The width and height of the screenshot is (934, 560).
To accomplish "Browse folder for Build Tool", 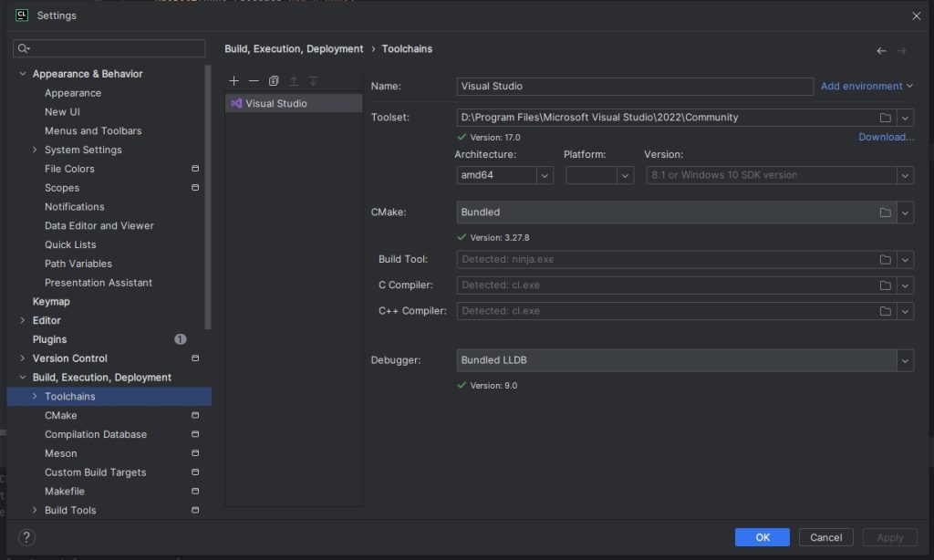I will tap(885, 260).
